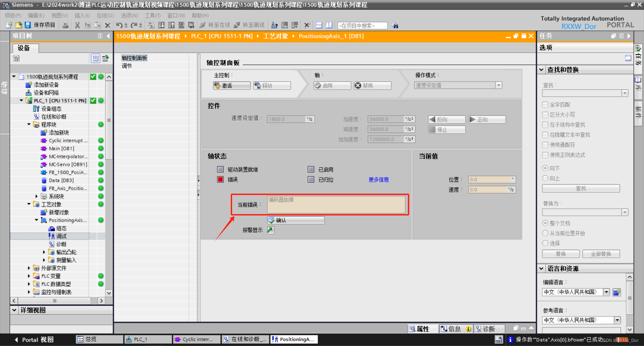Open the find text dropdown arrow
The width and height of the screenshot is (644, 346).
pyautogui.click(x=625, y=93)
